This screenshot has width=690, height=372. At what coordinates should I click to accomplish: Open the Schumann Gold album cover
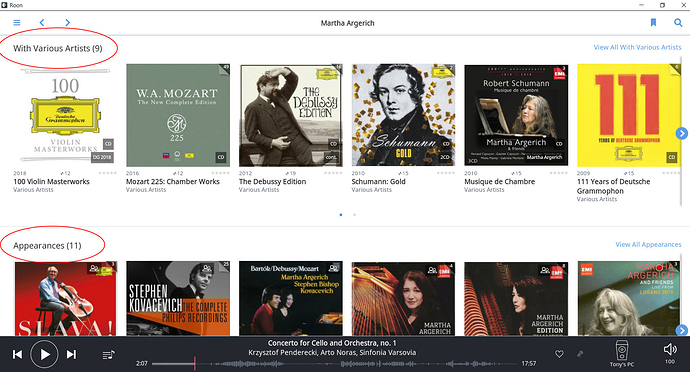tap(403, 115)
